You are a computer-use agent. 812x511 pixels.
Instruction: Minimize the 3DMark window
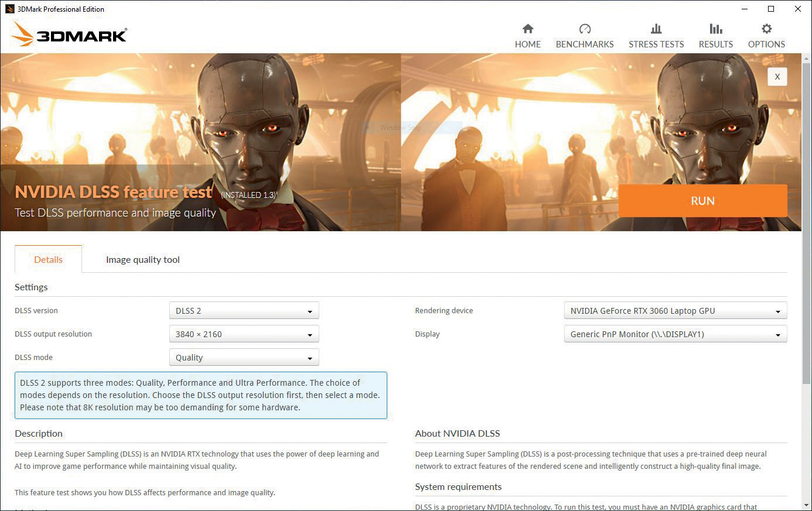744,9
